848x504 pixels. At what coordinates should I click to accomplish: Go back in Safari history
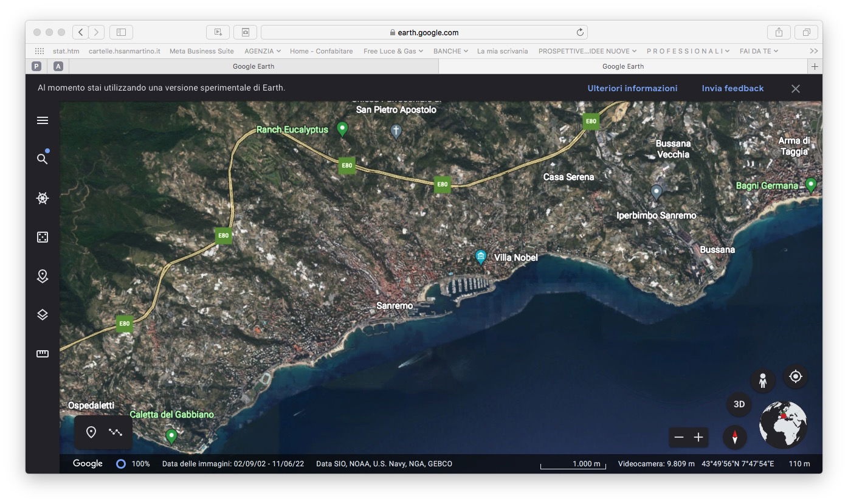pos(80,32)
